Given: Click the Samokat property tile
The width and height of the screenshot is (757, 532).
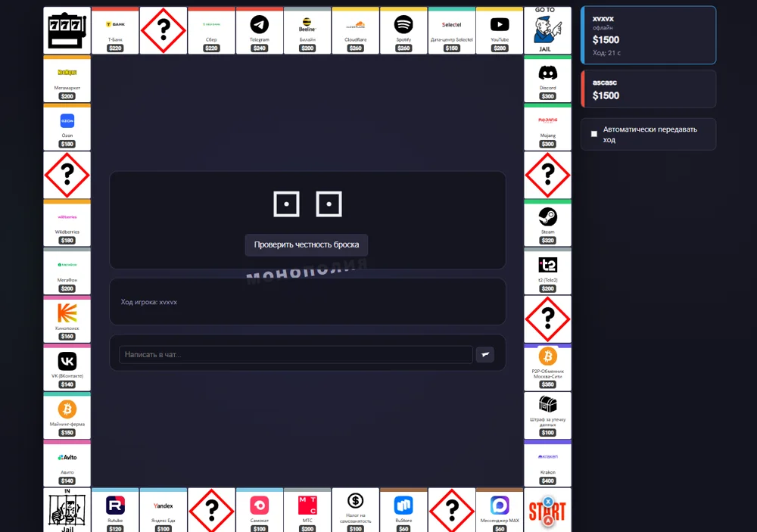Looking at the screenshot, I should pyautogui.click(x=259, y=510).
